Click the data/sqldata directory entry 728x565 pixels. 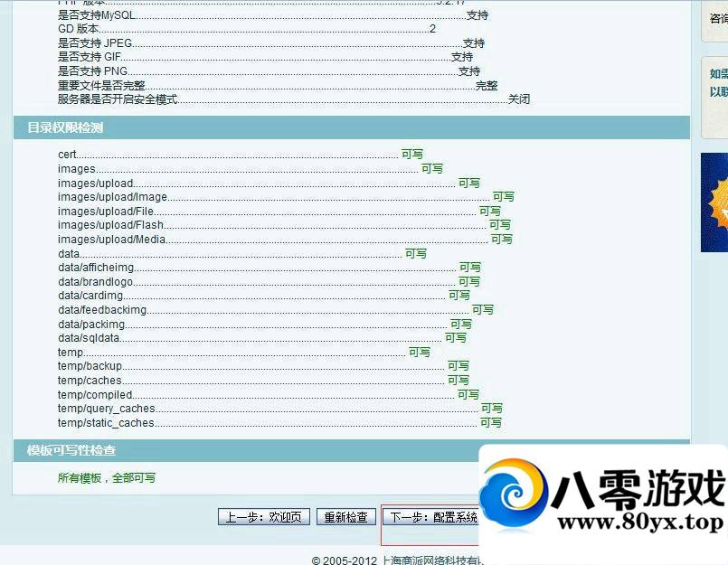pos(89,338)
